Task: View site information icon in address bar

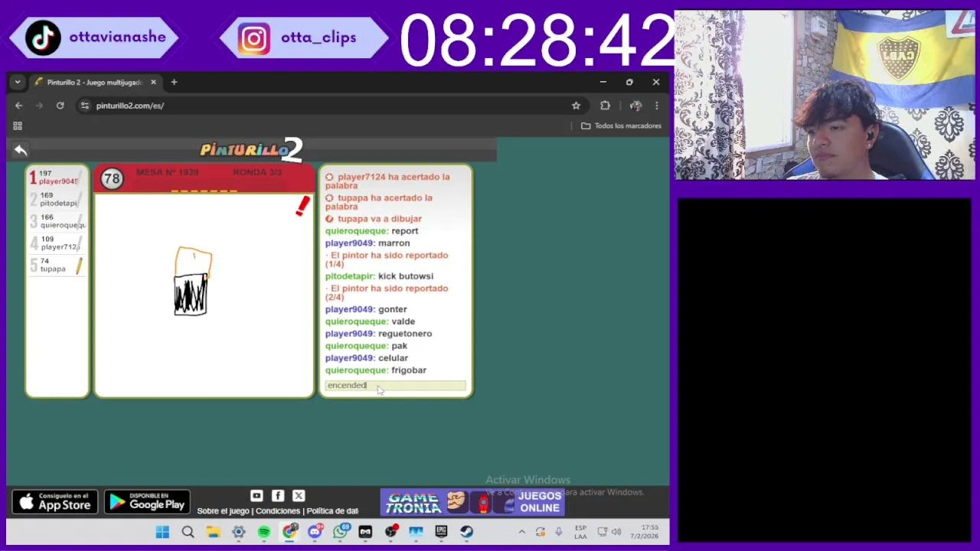Action: (x=85, y=106)
